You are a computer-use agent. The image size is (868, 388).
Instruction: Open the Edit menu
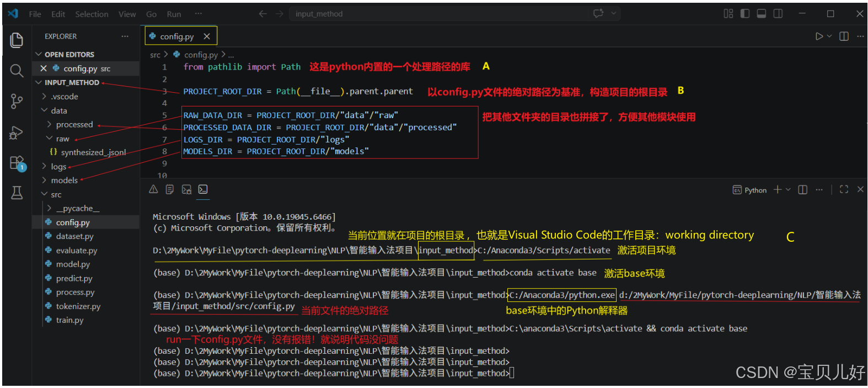click(58, 14)
